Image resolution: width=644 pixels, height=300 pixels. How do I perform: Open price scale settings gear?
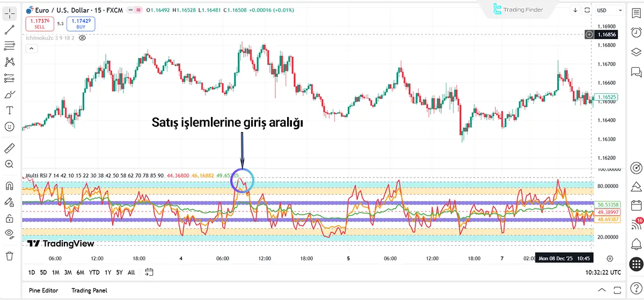point(610,258)
